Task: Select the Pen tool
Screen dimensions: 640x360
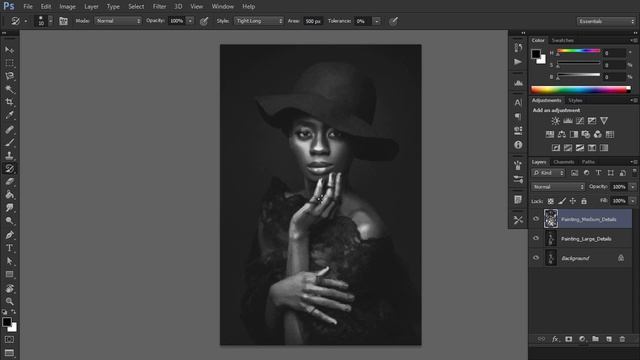Action: [x=9, y=235]
